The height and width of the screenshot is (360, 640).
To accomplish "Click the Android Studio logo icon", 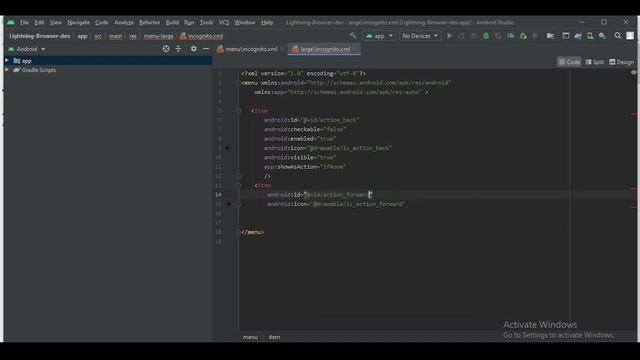I will (11, 22).
